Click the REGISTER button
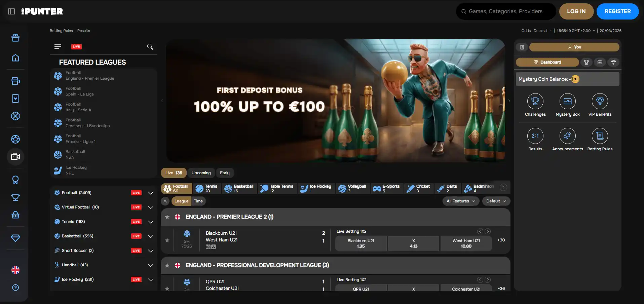644x304 pixels. coord(617,11)
